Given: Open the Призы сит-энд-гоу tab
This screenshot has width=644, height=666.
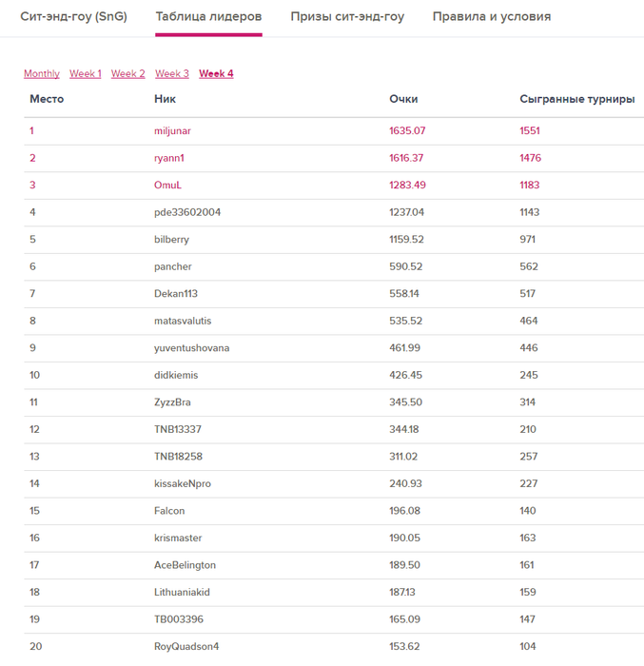Looking at the screenshot, I should pyautogui.click(x=347, y=17).
